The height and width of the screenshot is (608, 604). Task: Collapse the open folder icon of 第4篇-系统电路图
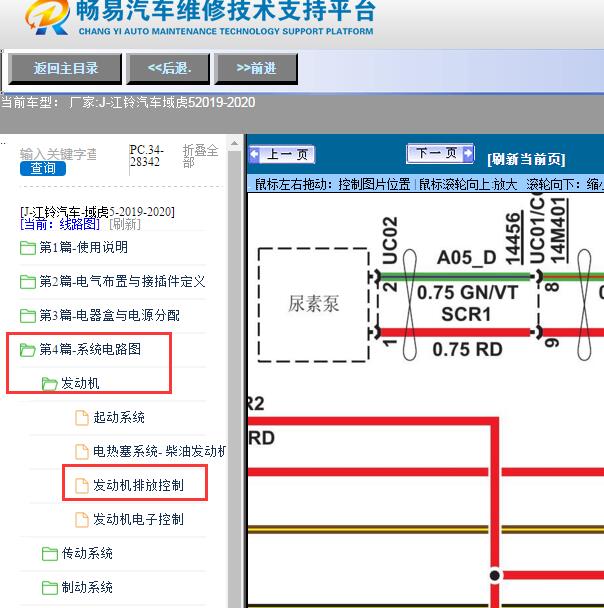(28, 350)
